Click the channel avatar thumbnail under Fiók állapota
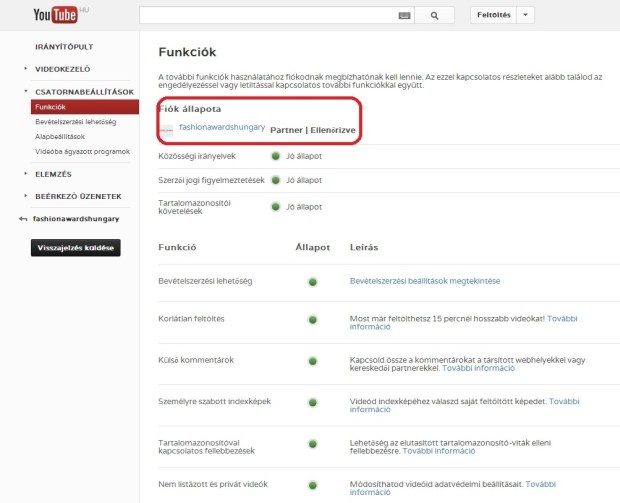This screenshot has height=503, width=620. [x=166, y=130]
